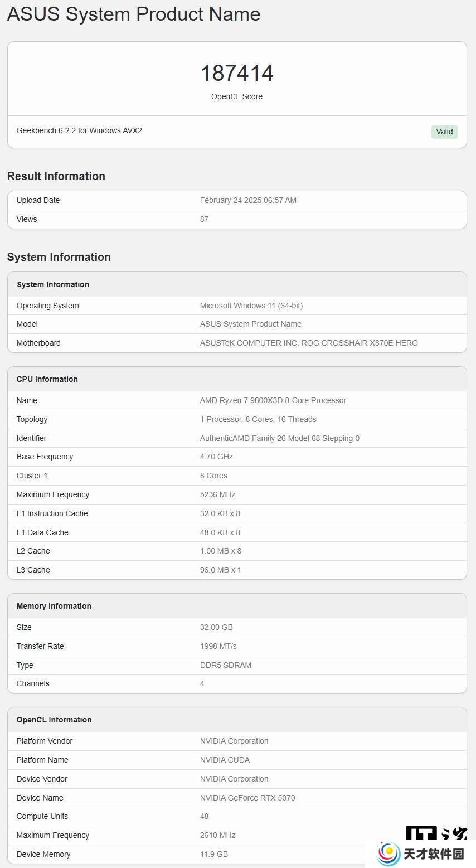This screenshot has height=868, width=476.
Task: Click the "OpenCL Score" caption
Action: pyautogui.click(x=237, y=96)
